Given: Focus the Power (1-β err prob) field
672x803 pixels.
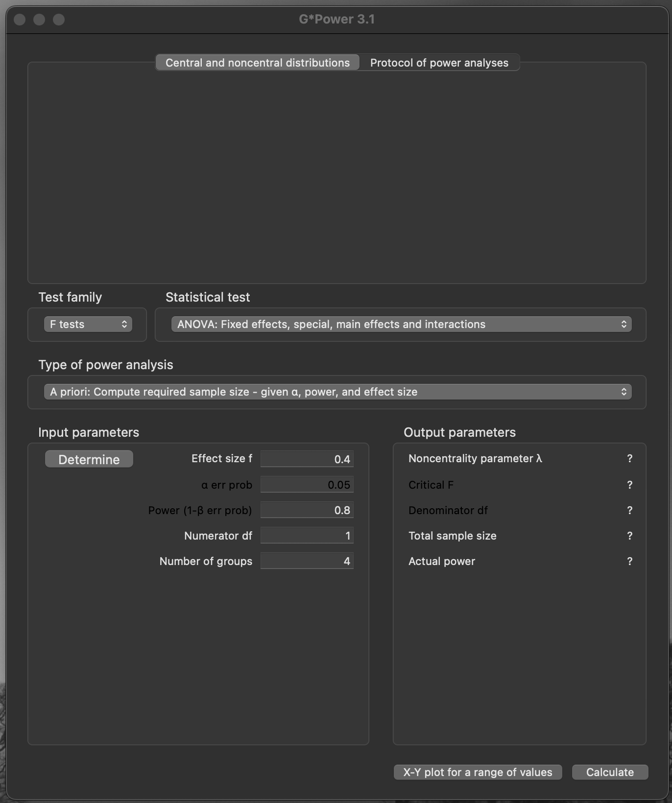Looking at the screenshot, I should pyautogui.click(x=307, y=510).
